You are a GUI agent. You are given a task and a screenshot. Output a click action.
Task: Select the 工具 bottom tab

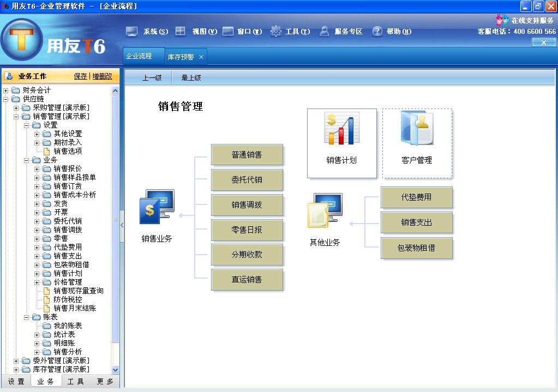pos(75,381)
